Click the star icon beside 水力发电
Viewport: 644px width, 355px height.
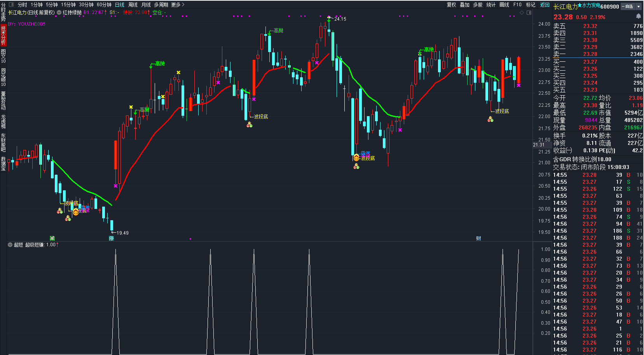[x=579, y=5]
